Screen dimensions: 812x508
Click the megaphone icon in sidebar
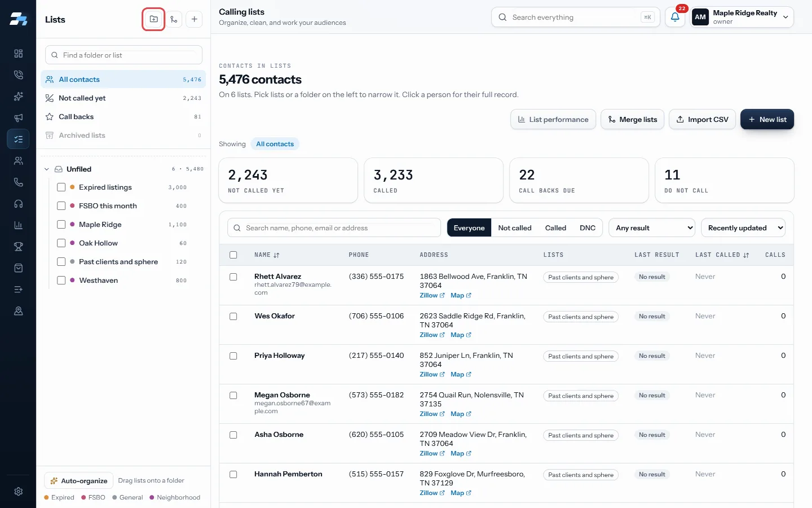18,118
